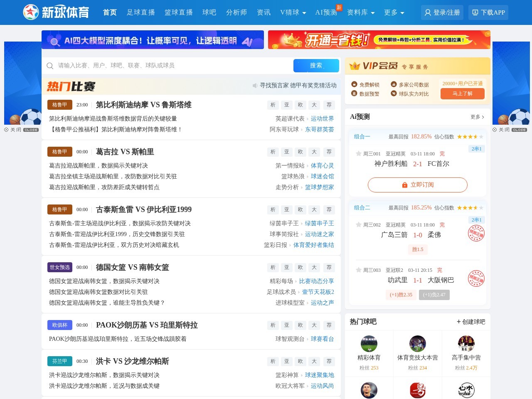Click the lock icon on 立即订阅 button
The width and height of the screenshot is (532, 399).
pos(404,185)
